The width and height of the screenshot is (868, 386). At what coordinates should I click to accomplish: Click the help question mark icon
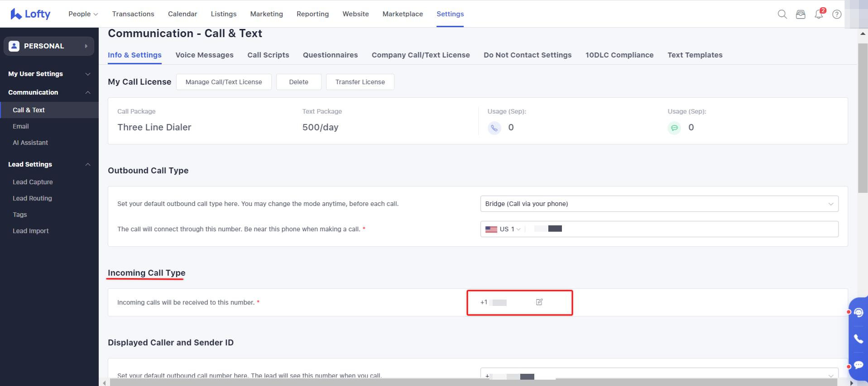tap(837, 14)
